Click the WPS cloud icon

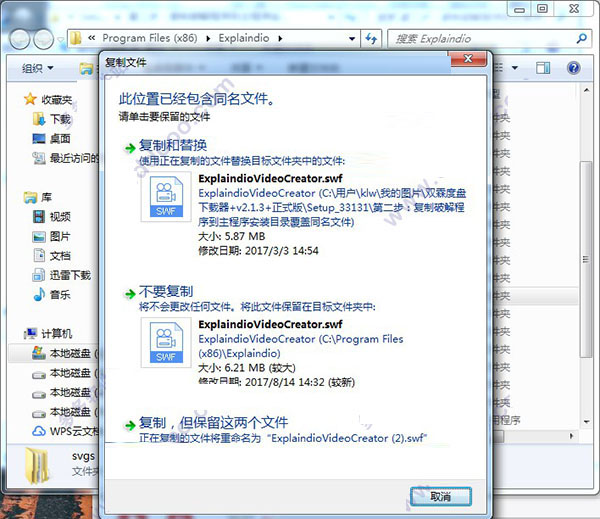coord(39,431)
